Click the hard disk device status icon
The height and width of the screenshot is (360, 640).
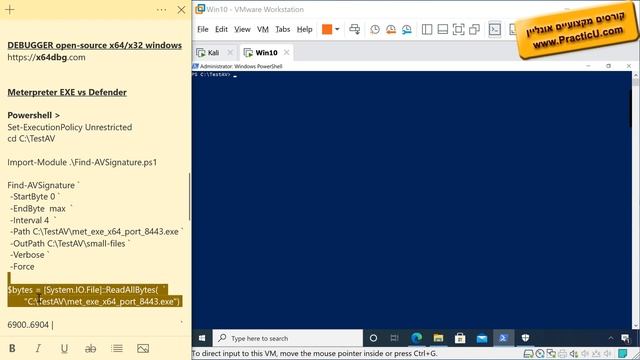pyautogui.click(x=528, y=353)
